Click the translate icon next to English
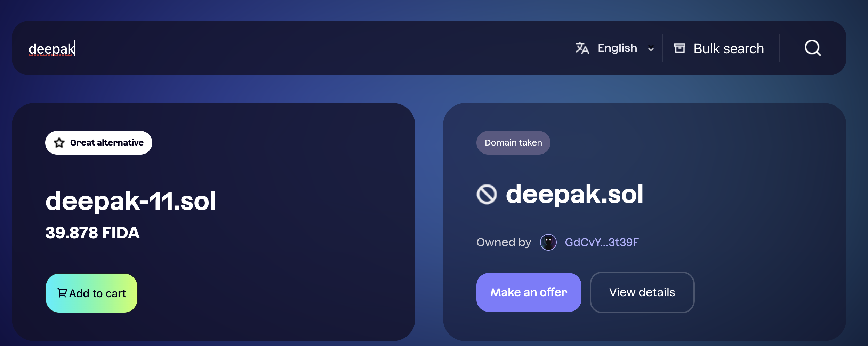Screen dimensions: 868x346 pyautogui.click(x=582, y=48)
